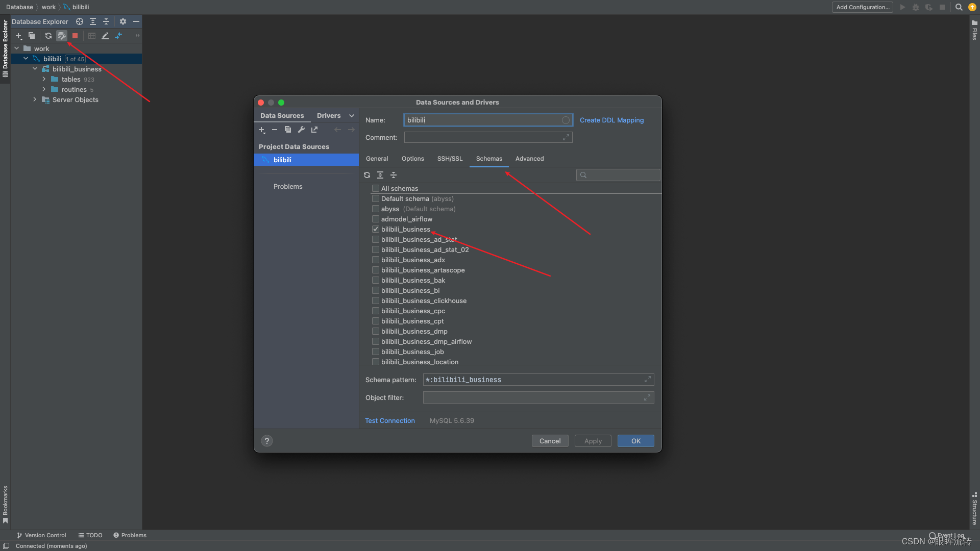Check the abyss (Default schema) checkbox

(x=376, y=209)
